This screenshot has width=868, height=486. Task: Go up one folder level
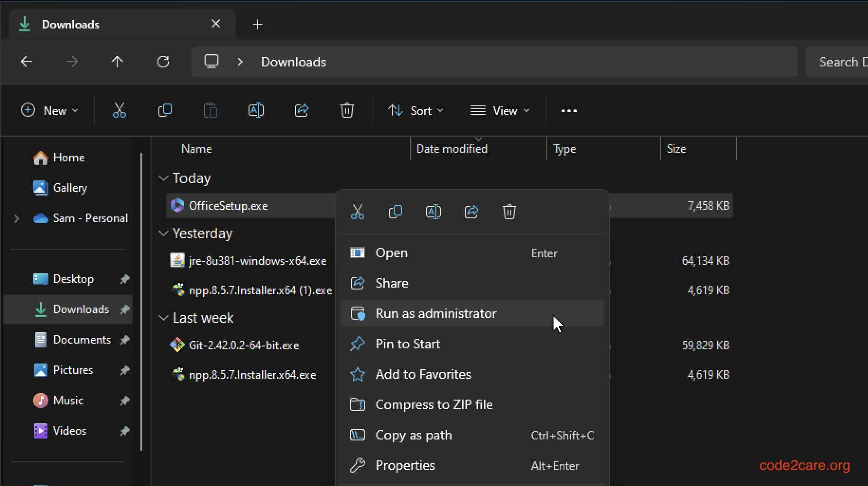point(117,62)
